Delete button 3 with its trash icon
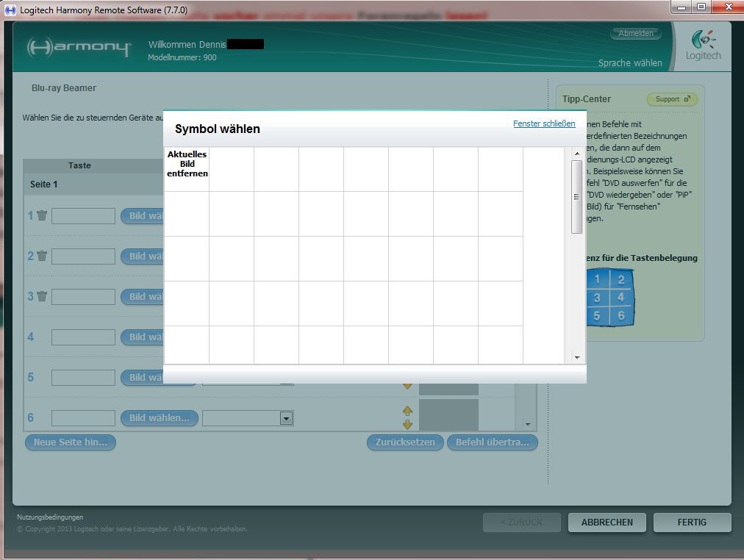 pyautogui.click(x=42, y=296)
